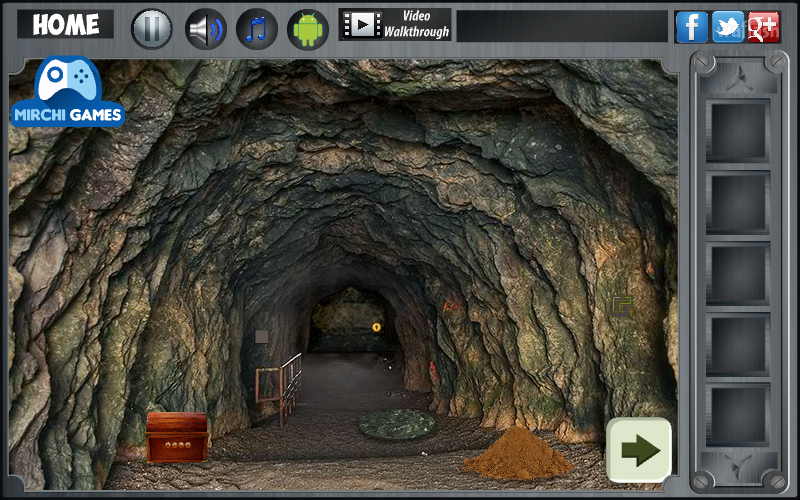The width and height of the screenshot is (800, 500).
Task: Toggle the background music note
Action: 257,29
